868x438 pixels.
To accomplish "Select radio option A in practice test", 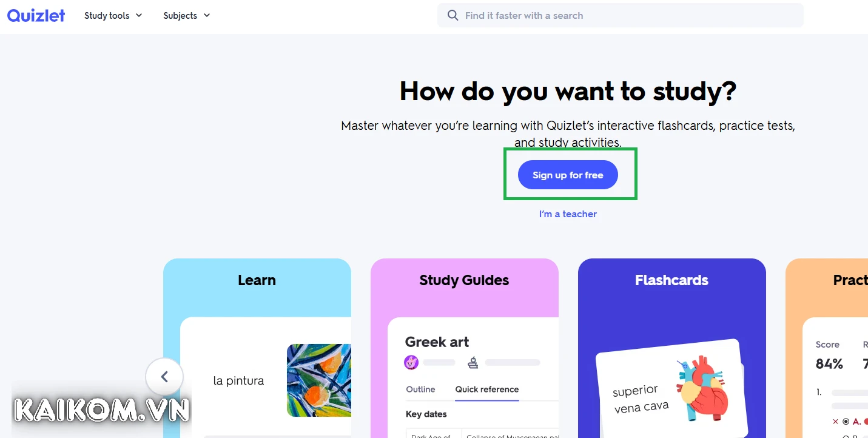I will click(x=846, y=421).
